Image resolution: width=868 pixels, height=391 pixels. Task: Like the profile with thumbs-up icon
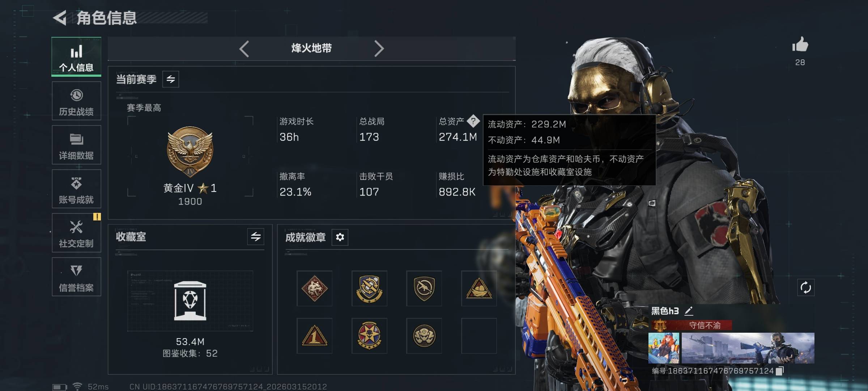click(800, 45)
